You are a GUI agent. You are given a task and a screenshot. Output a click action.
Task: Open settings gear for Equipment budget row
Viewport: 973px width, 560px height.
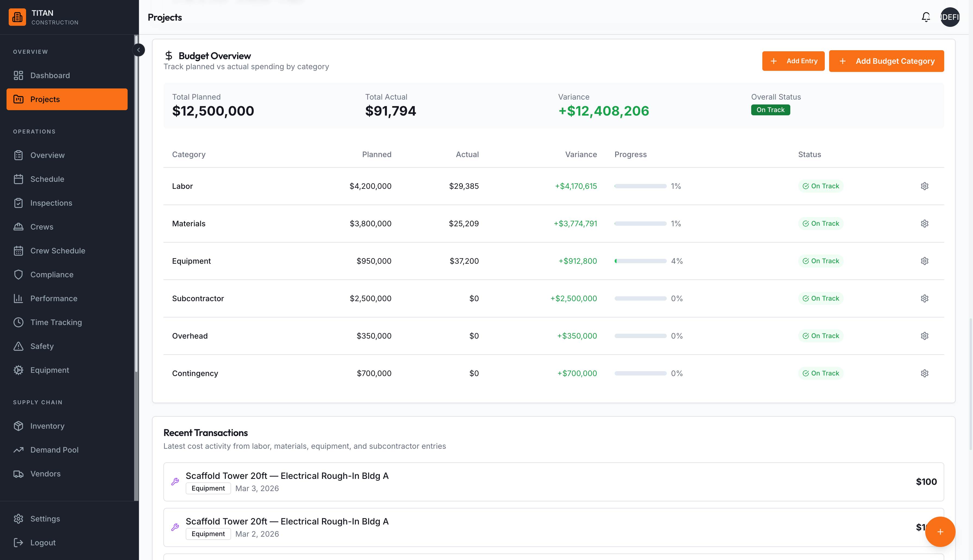(x=924, y=261)
